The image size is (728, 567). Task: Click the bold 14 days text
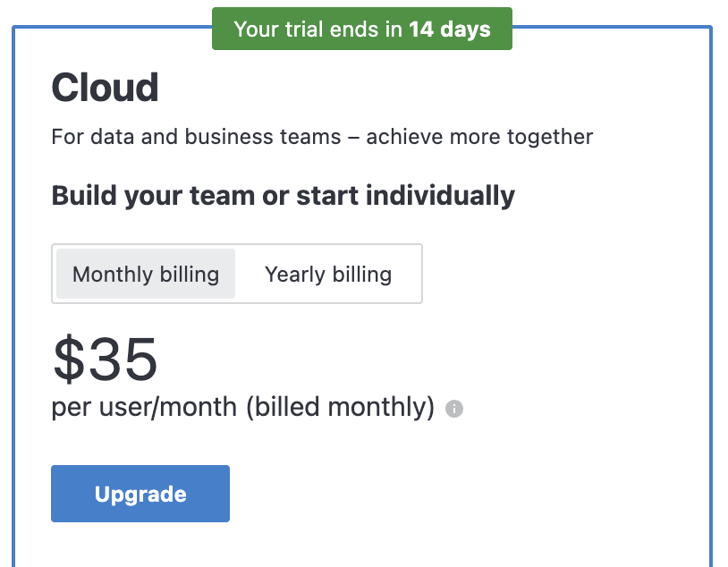[x=450, y=29]
